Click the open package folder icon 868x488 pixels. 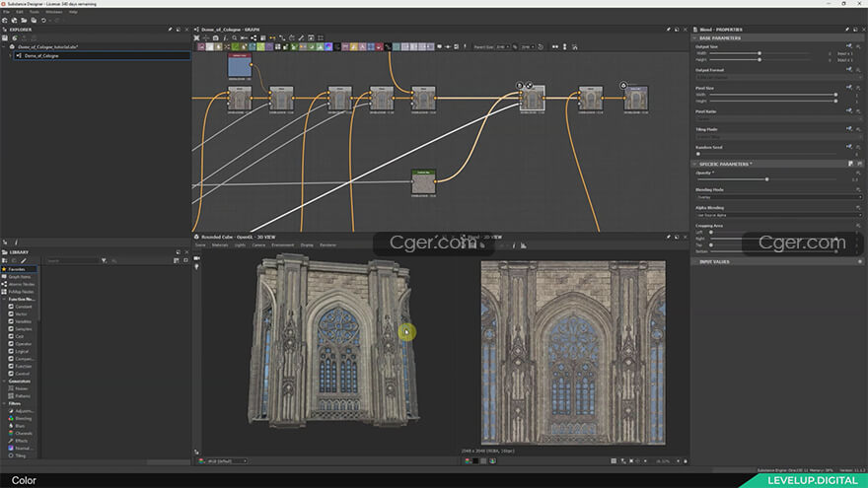click(x=24, y=21)
